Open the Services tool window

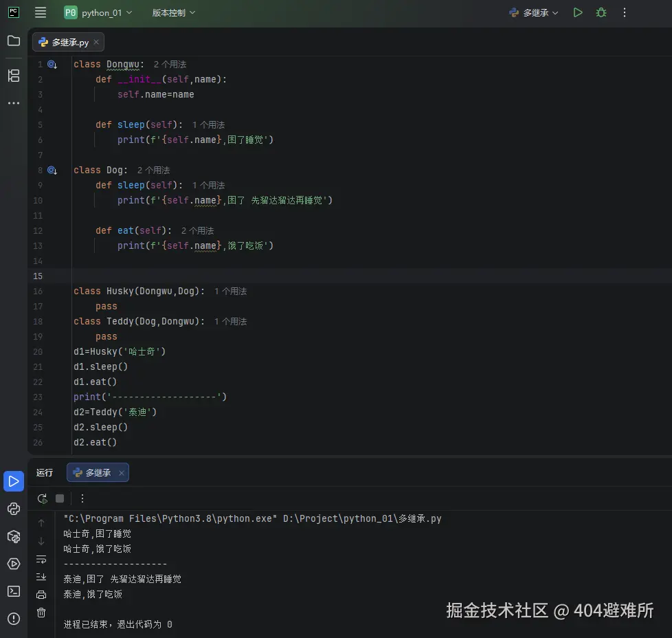tap(14, 564)
